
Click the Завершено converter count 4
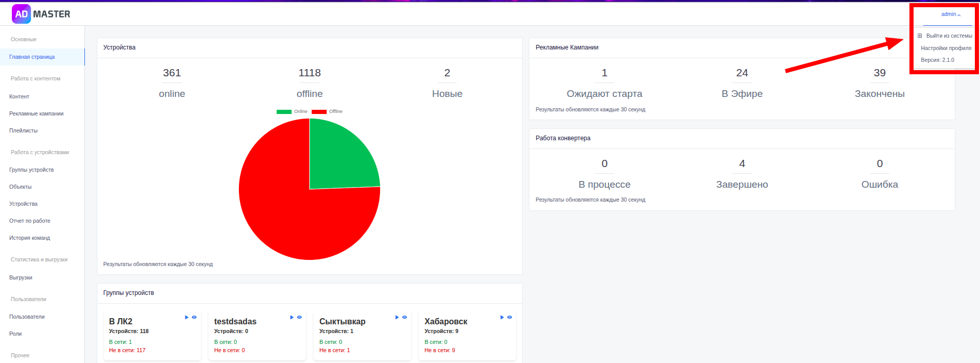click(x=742, y=163)
